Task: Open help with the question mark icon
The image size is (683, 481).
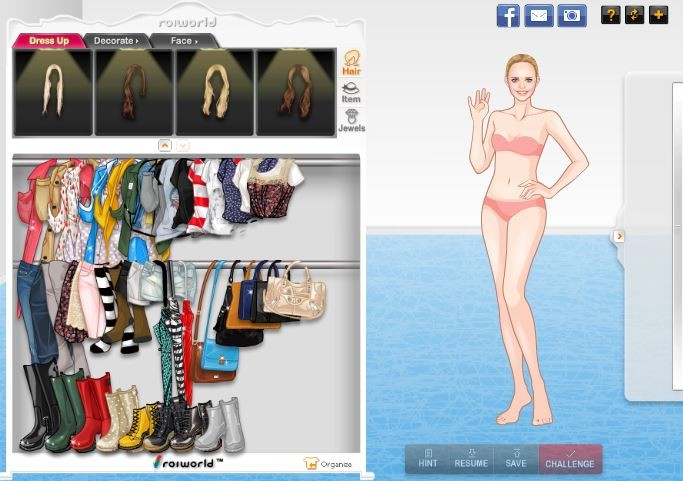Action: tap(610, 15)
